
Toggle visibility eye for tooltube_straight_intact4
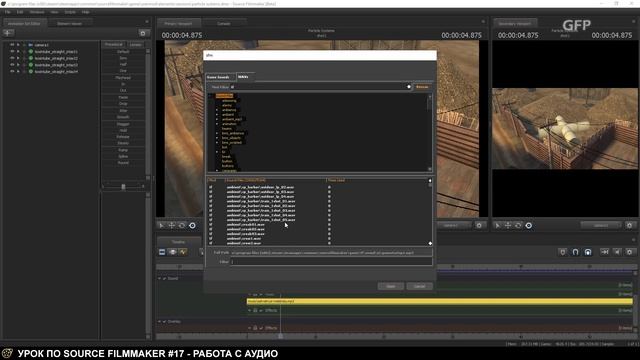pos(12,71)
